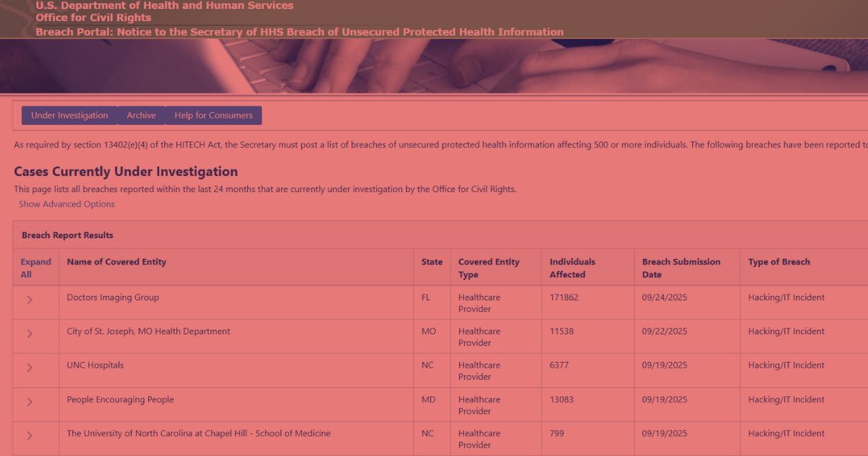Click Healthcare Provider type for UNC Hospitals
The width and height of the screenshot is (868, 456).
click(480, 371)
